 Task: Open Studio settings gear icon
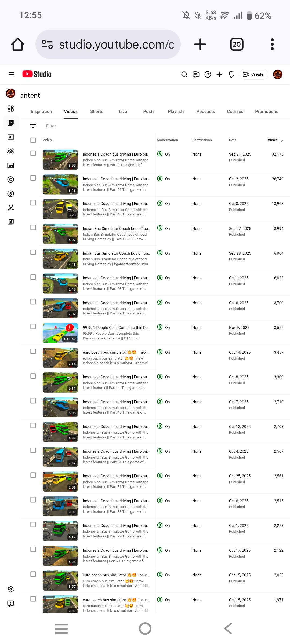(x=11, y=589)
